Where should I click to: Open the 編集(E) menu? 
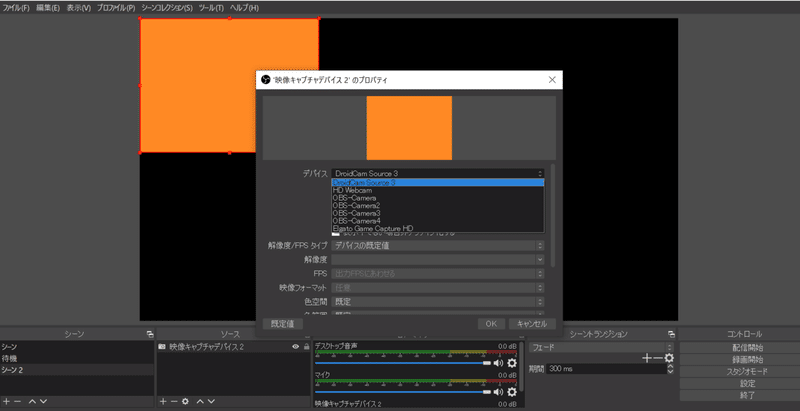click(48, 8)
